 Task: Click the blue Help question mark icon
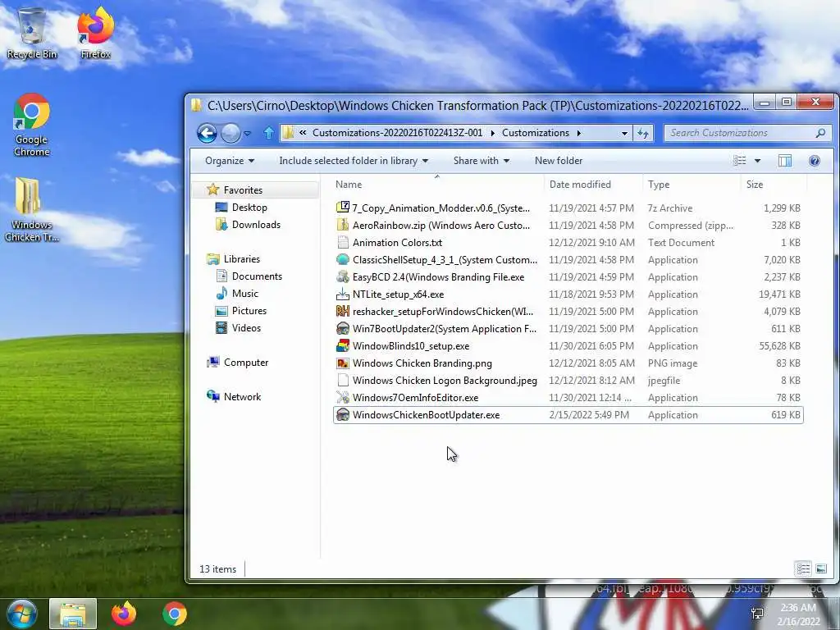pos(815,161)
